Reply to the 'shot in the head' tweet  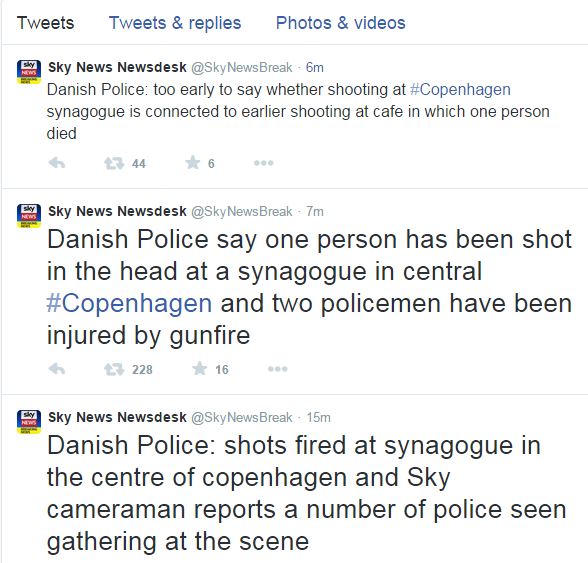(57, 369)
